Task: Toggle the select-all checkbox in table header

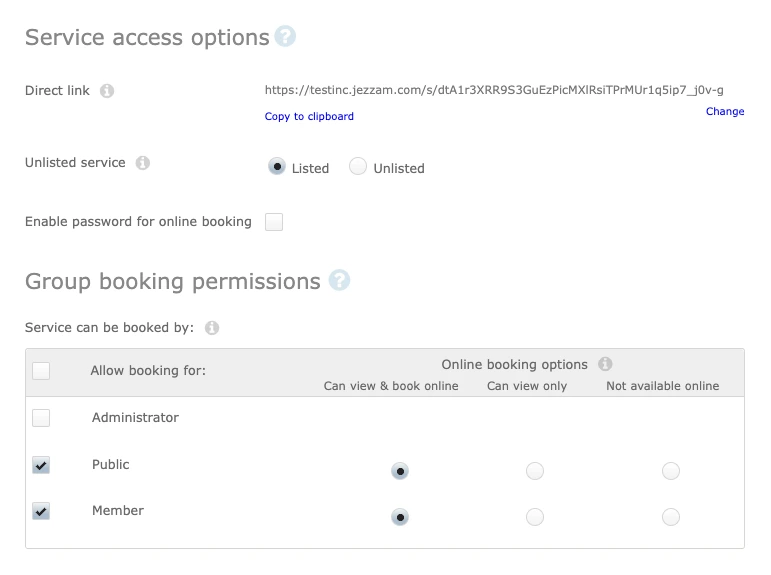Action: coord(41,371)
